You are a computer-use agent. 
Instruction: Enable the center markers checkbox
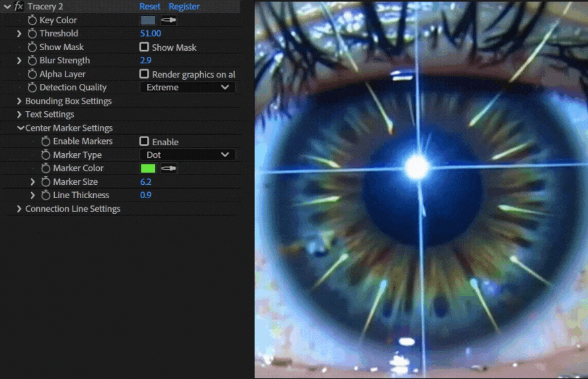tap(144, 141)
